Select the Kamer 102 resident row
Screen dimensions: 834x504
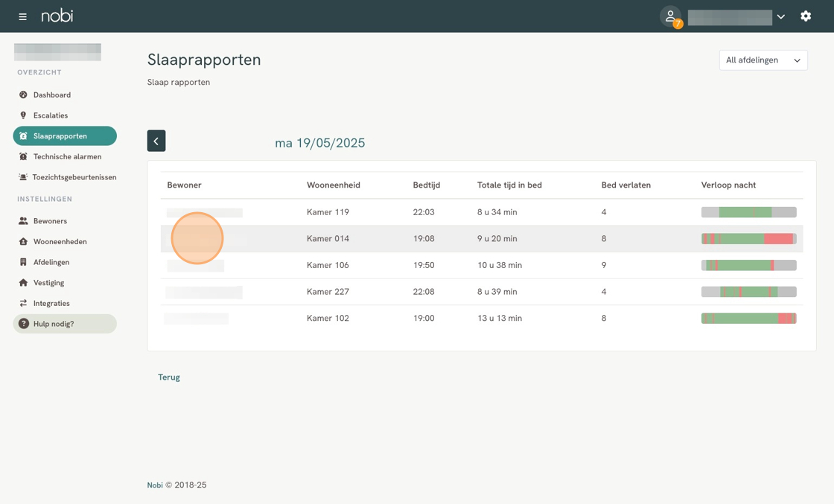(x=481, y=319)
